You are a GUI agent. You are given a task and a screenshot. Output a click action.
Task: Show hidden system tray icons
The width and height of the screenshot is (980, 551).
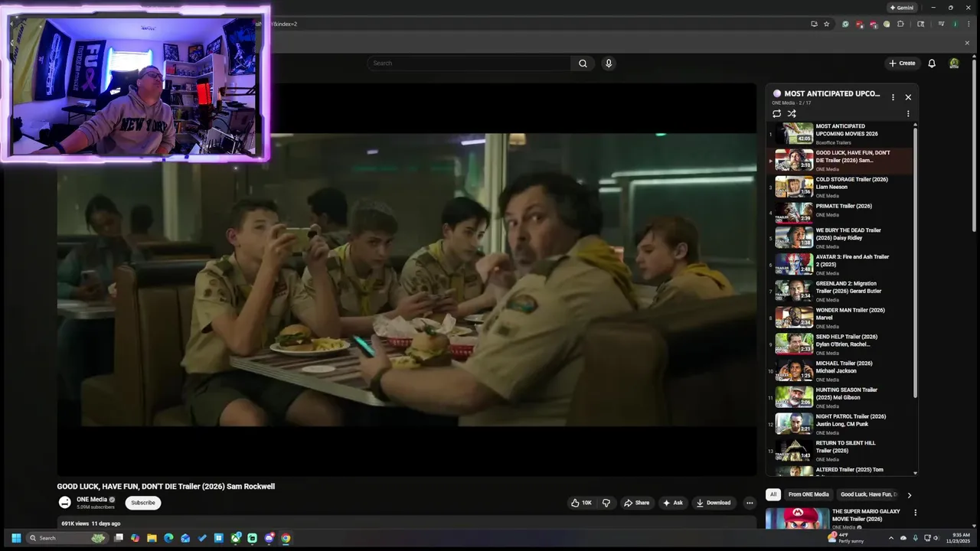click(x=890, y=538)
